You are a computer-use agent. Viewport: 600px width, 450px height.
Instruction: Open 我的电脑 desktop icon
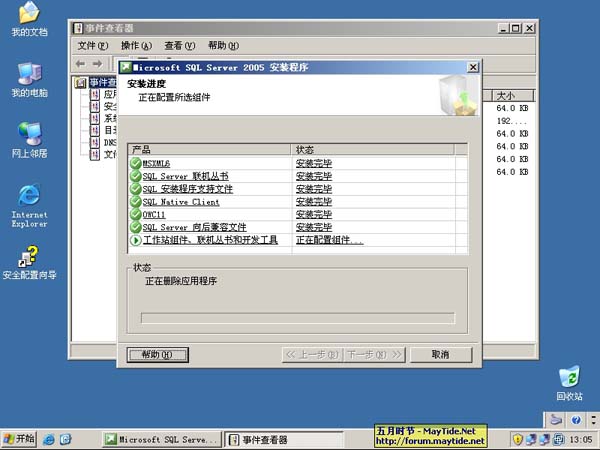pos(28,77)
